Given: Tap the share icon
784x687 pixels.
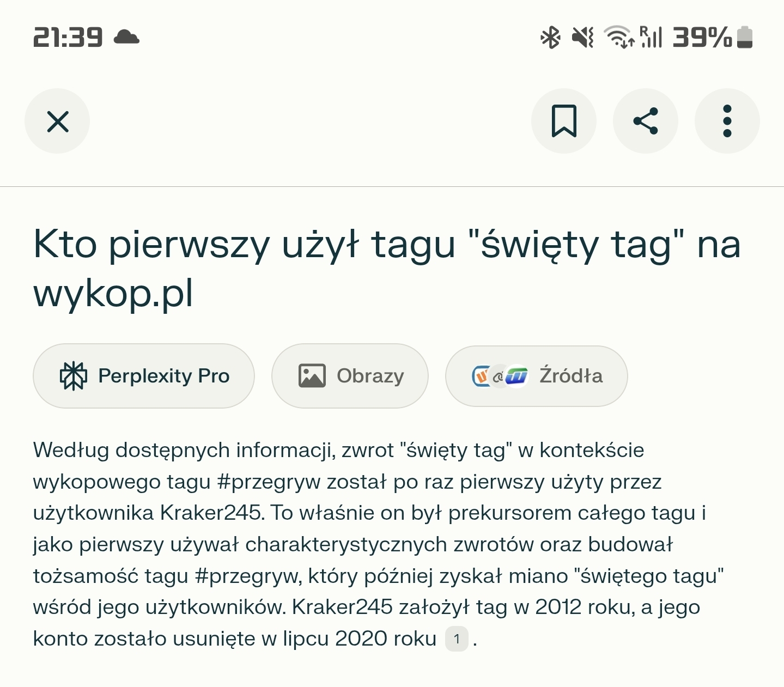Looking at the screenshot, I should click(645, 121).
